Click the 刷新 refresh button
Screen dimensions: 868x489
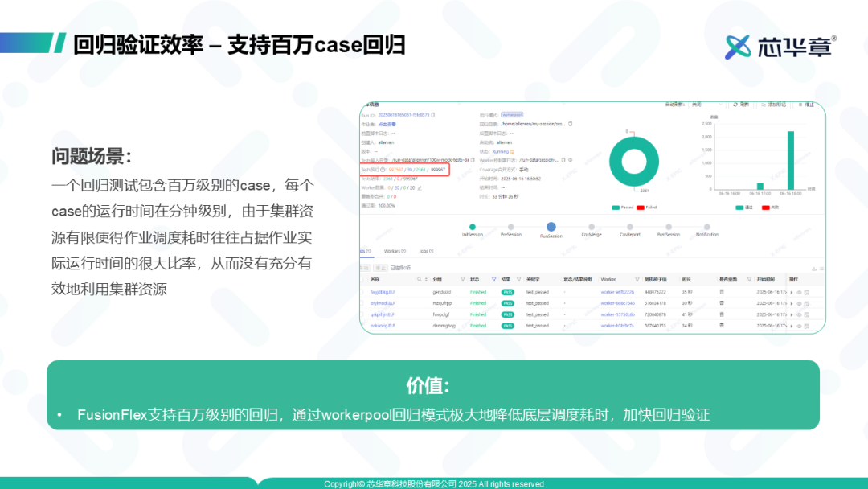(741, 105)
